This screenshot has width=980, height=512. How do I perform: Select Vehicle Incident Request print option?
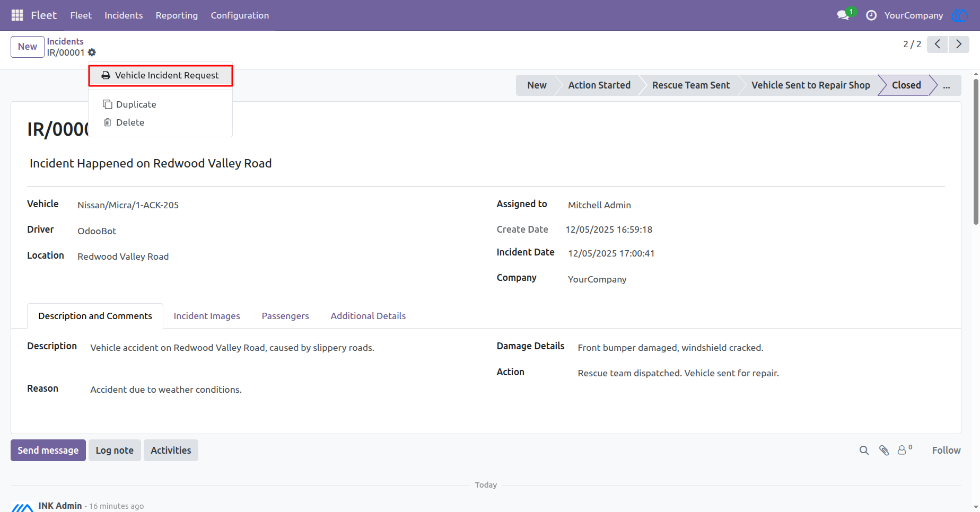(x=161, y=76)
